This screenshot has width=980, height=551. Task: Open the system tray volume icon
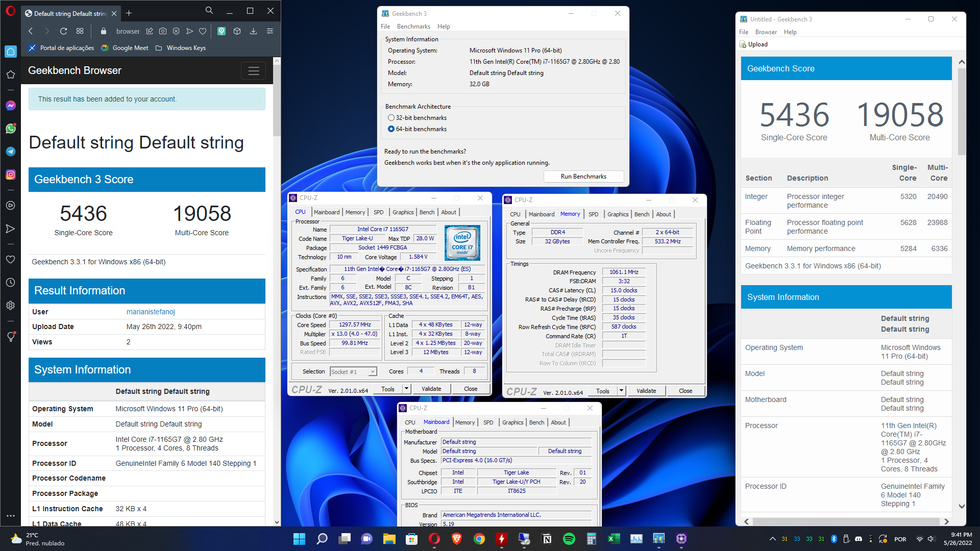930,539
